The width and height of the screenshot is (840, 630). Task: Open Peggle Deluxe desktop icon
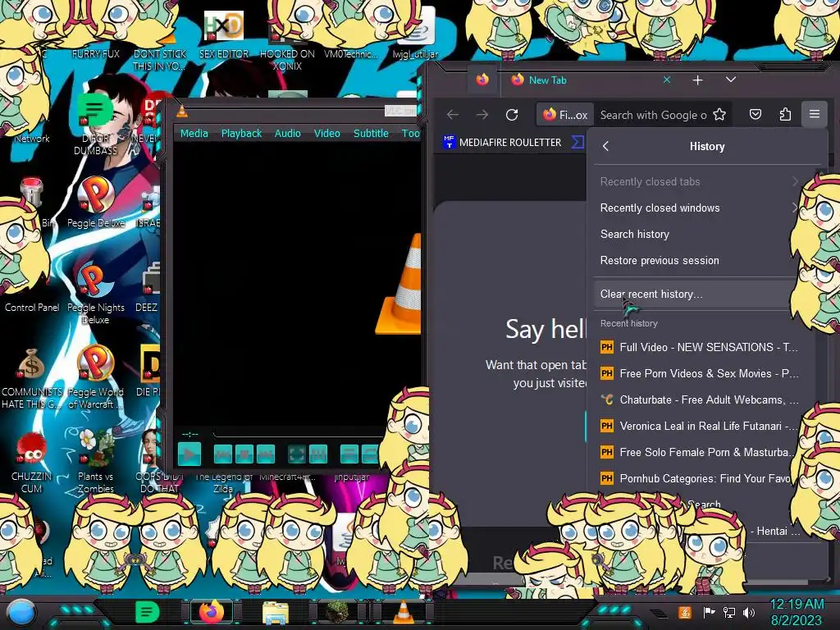click(x=96, y=203)
